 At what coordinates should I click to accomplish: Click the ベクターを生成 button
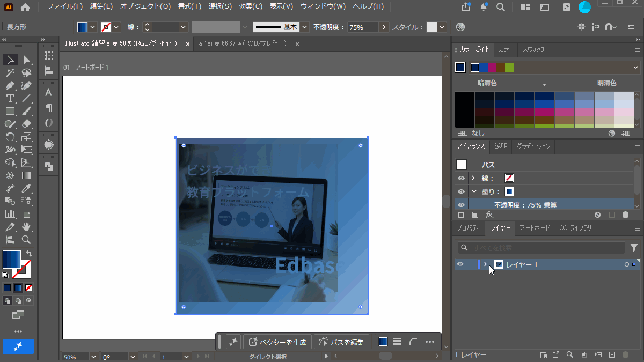point(277,342)
